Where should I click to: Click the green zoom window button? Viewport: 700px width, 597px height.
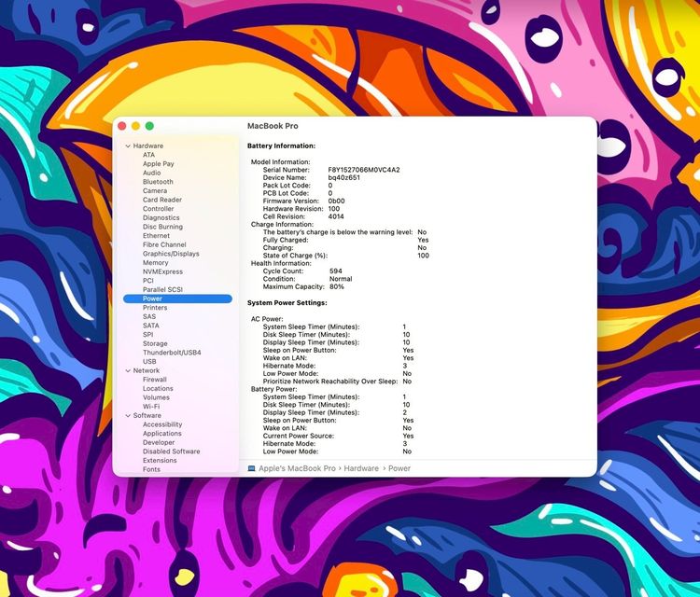(149, 126)
